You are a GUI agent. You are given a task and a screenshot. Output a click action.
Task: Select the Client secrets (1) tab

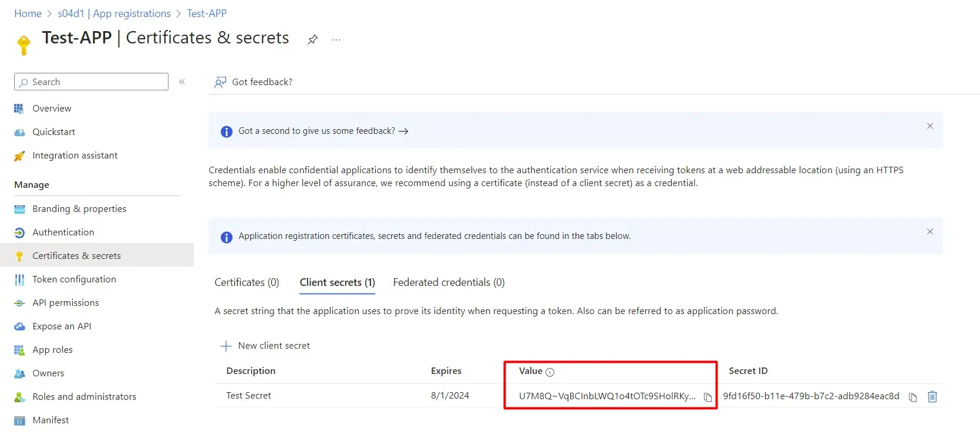[337, 282]
